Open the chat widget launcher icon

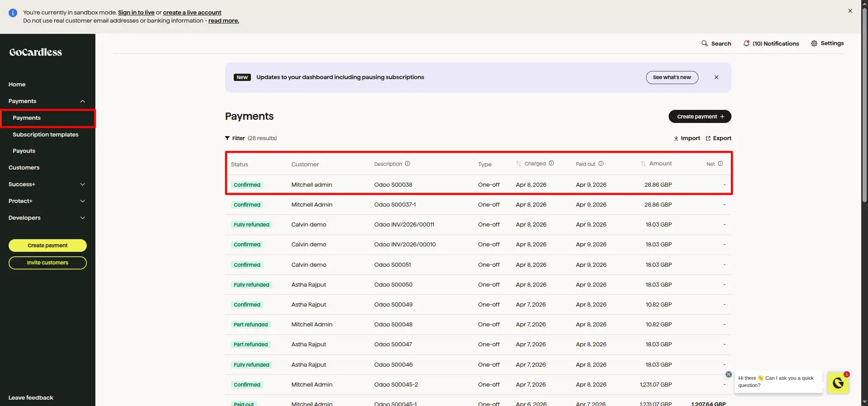click(838, 383)
